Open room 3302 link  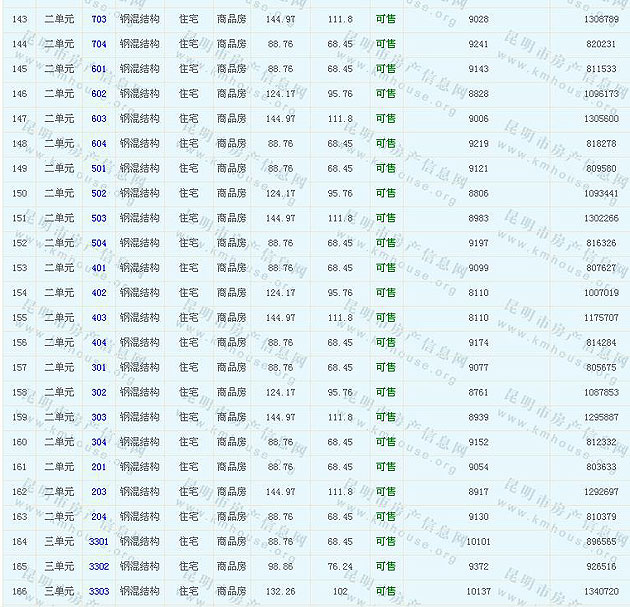tap(98, 566)
